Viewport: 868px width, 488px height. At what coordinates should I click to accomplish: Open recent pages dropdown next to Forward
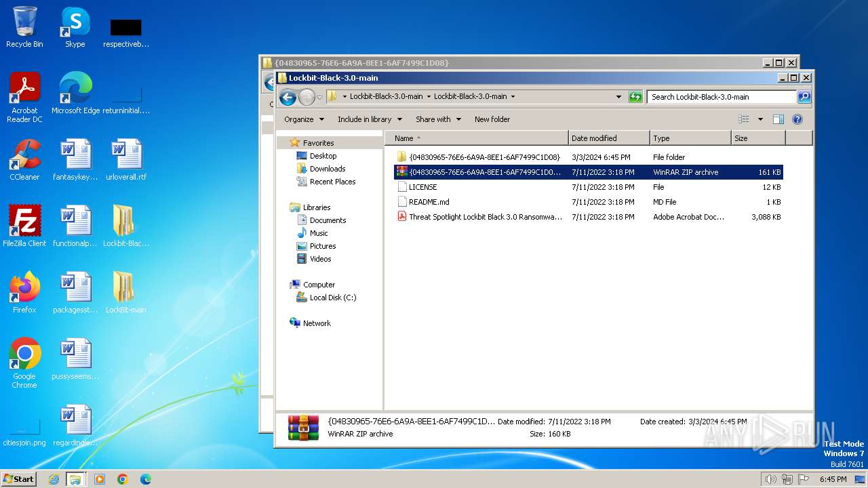click(320, 97)
